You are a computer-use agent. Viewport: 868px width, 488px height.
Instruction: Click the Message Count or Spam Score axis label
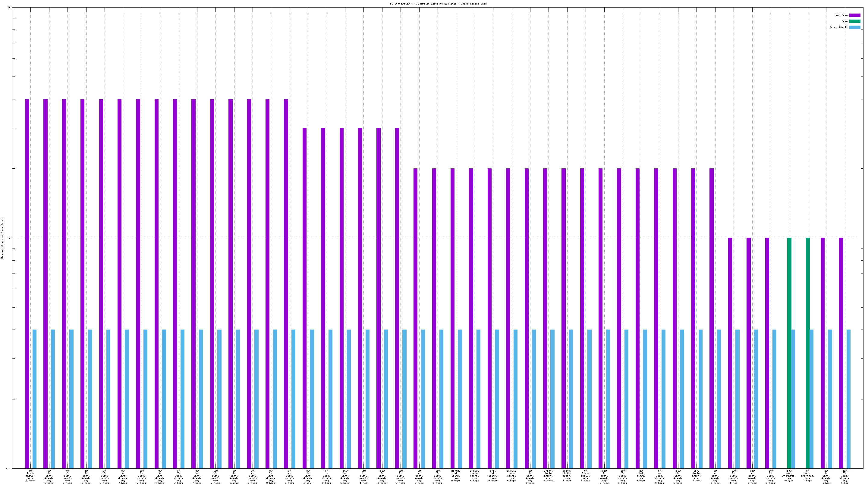pyautogui.click(x=2, y=238)
